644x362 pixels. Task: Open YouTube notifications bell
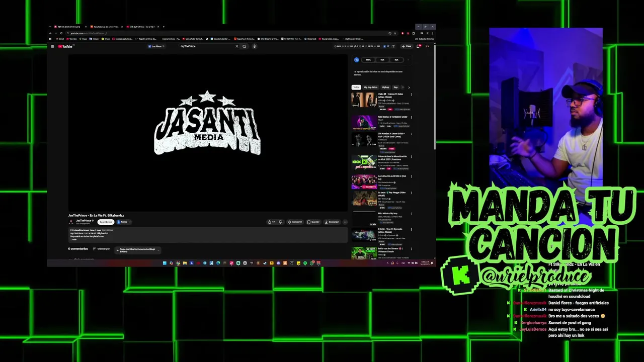point(418,46)
